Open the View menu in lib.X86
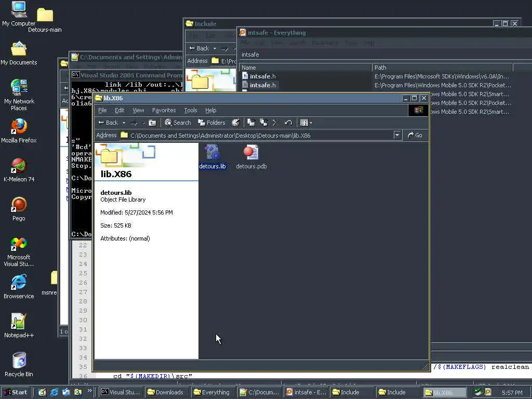 tap(138, 110)
